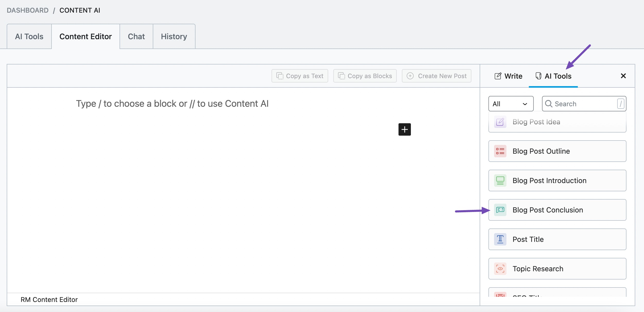Switch to the Content Editor tab
The height and width of the screenshot is (312, 644).
[86, 36]
